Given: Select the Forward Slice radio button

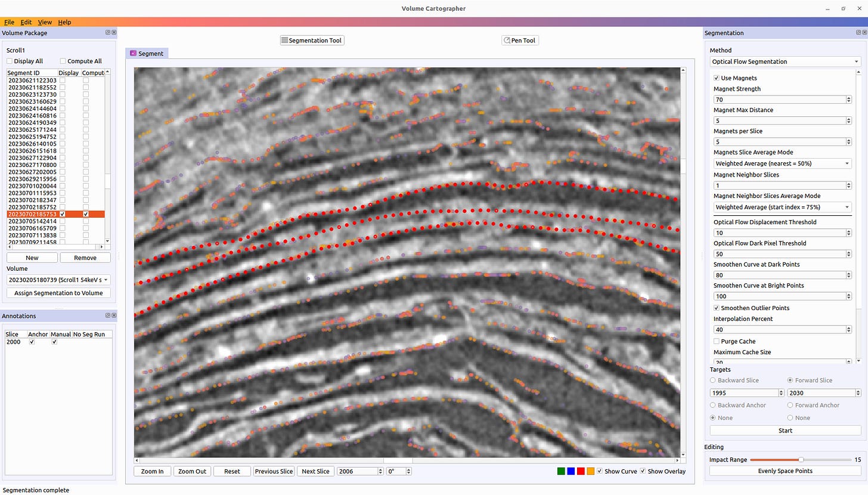Looking at the screenshot, I should point(790,380).
